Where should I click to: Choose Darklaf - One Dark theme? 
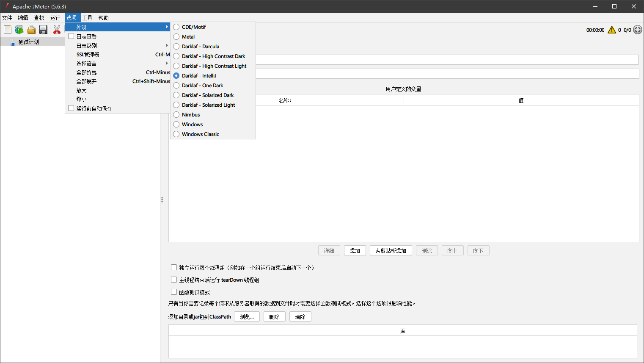[213, 86]
